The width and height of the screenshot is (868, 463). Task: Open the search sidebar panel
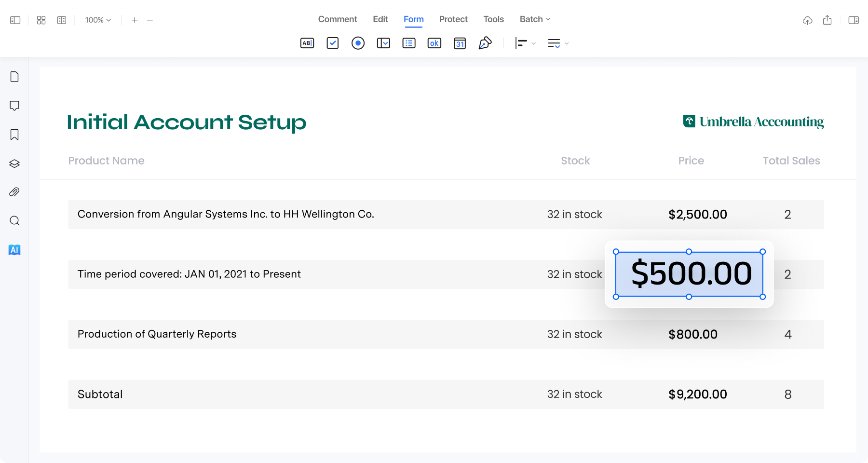tap(14, 221)
